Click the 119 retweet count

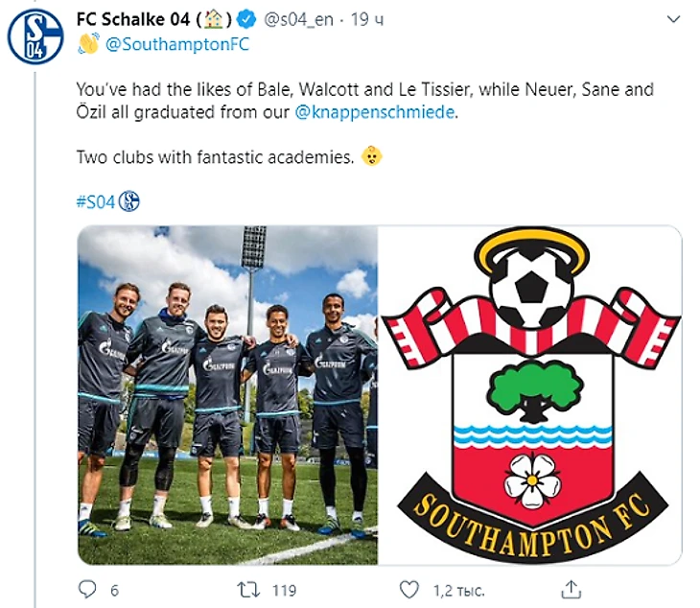[x=285, y=591]
